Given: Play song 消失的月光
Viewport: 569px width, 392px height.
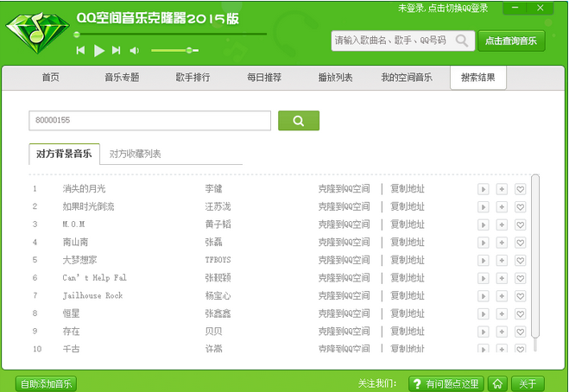Looking at the screenshot, I should click(483, 189).
